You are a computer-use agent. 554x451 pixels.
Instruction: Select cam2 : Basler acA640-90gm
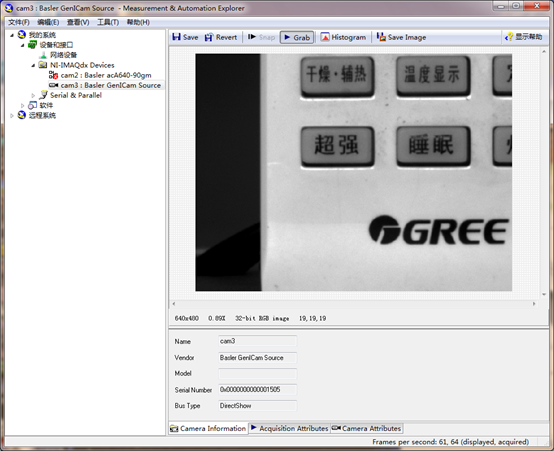pyautogui.click(x=106, y=75)
